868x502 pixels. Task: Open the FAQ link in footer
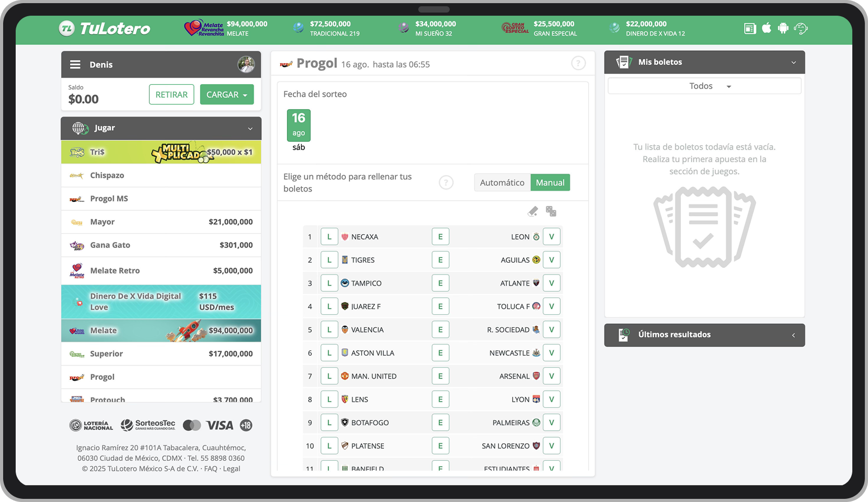211,469
